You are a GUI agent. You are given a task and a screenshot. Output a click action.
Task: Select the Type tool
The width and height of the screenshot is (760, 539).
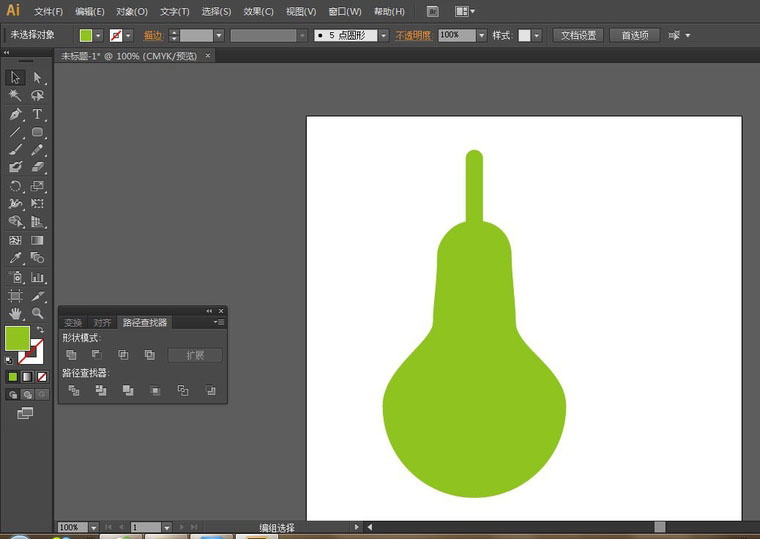coord(37,114)
